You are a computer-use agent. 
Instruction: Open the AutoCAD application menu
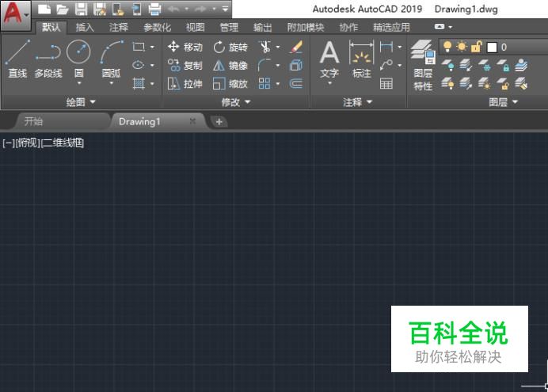[15, 14]
